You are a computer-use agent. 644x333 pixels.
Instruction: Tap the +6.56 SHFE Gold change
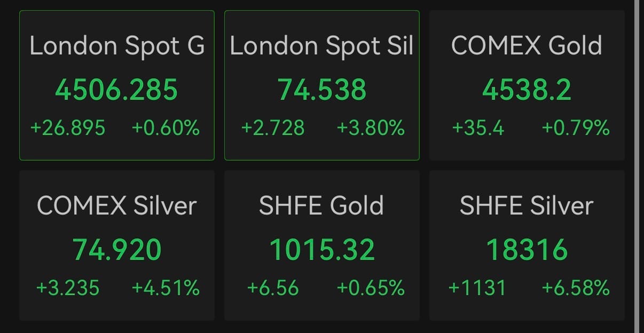(273, 288)
